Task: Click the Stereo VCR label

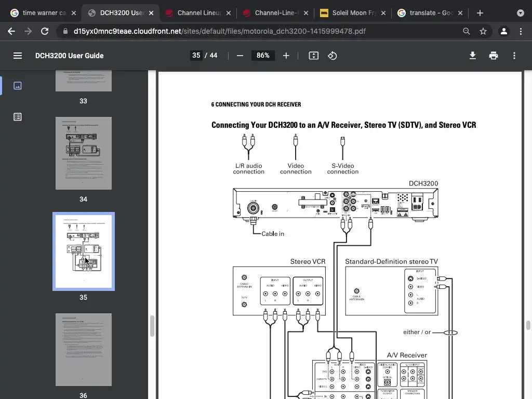Action: tap(308, 262)
